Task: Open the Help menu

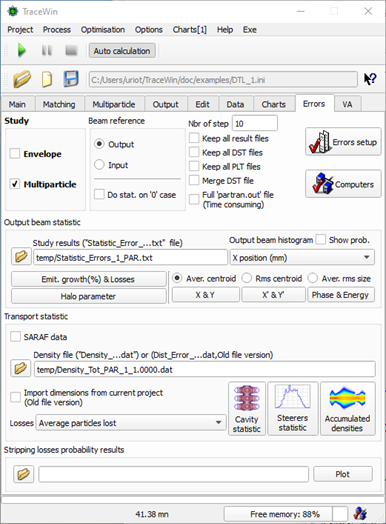Action: point(225,29)
